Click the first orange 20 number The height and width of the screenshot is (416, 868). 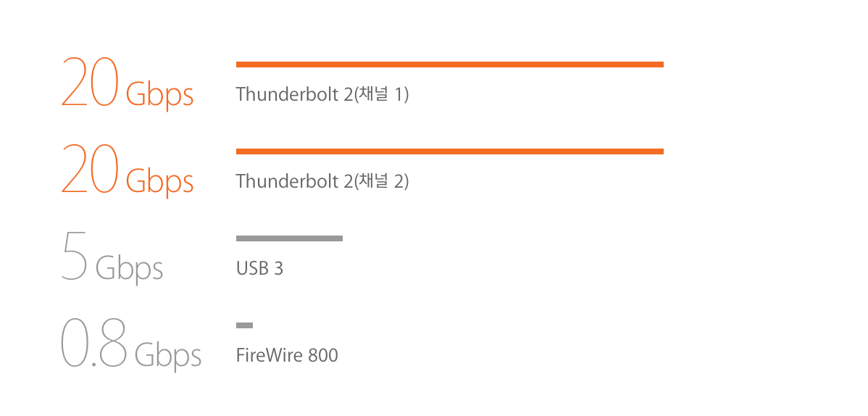[x=90, y=81]
